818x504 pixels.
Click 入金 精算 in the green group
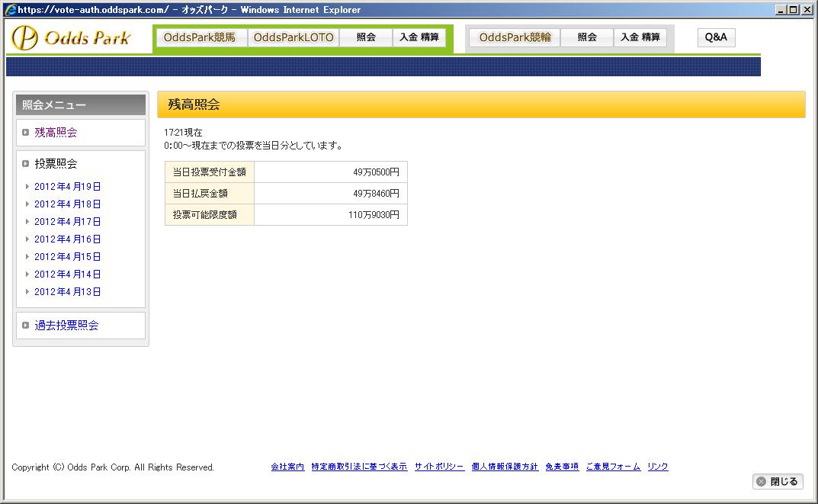click(x=419, y=37)
